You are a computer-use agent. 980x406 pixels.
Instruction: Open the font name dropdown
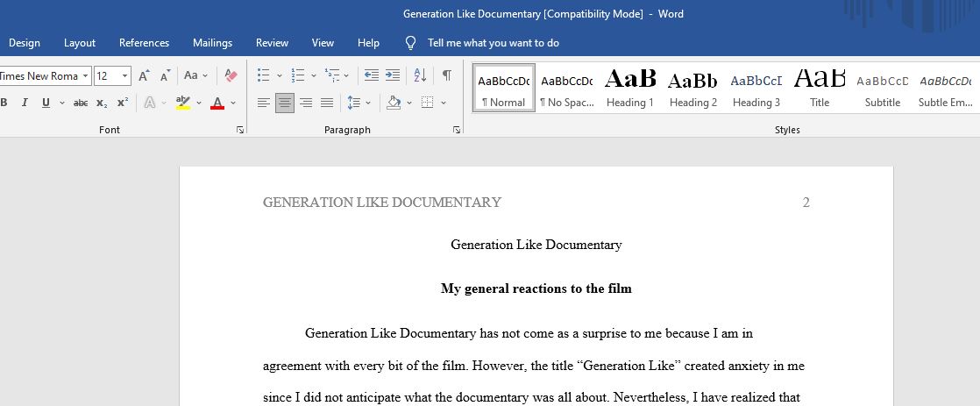pyautogui.click(x=85, y=75)
